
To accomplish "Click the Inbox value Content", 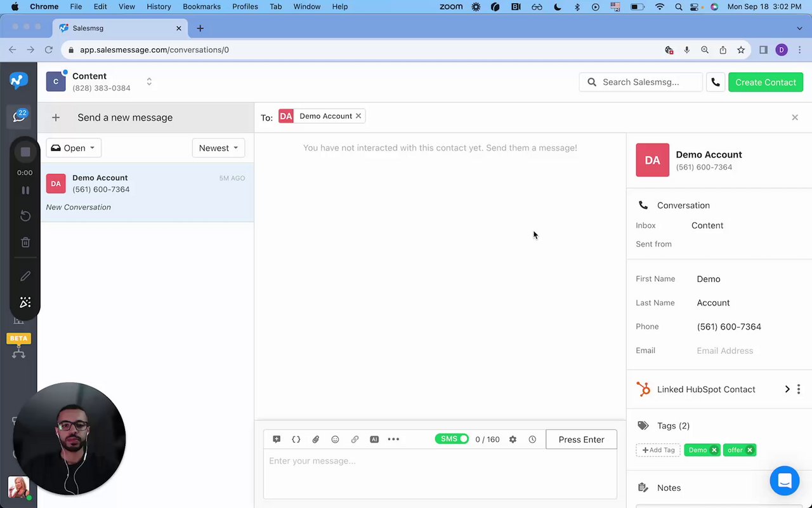I will click(707, 225).
